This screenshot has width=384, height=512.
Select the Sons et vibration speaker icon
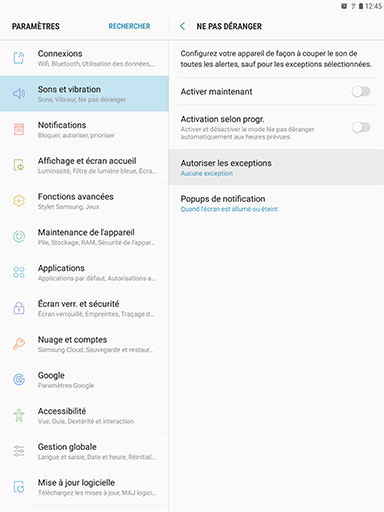pyautogui.click(x=19, y=93)
